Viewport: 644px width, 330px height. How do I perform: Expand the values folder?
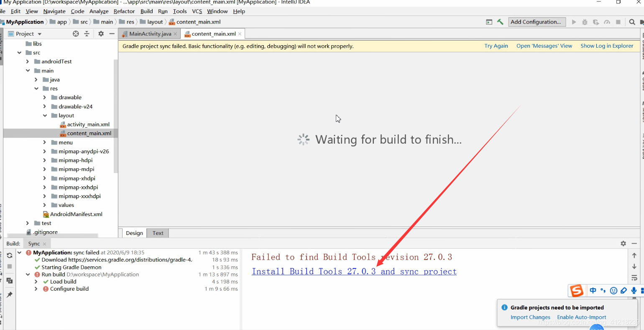point(45,205)
